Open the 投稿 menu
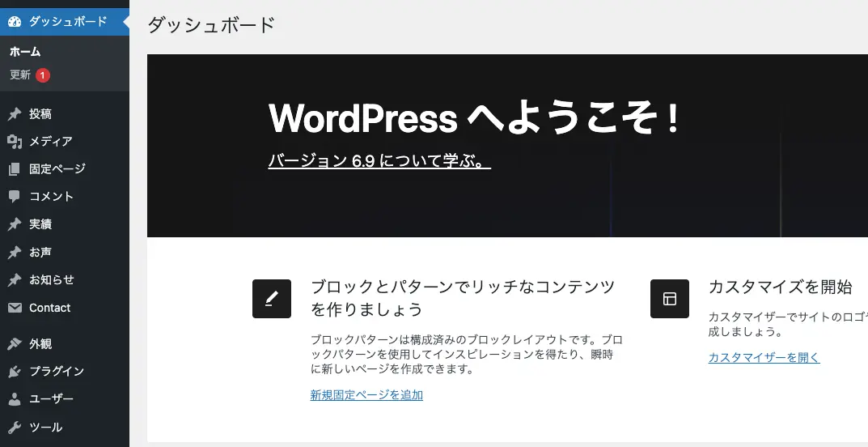 (x=65, y=114)
